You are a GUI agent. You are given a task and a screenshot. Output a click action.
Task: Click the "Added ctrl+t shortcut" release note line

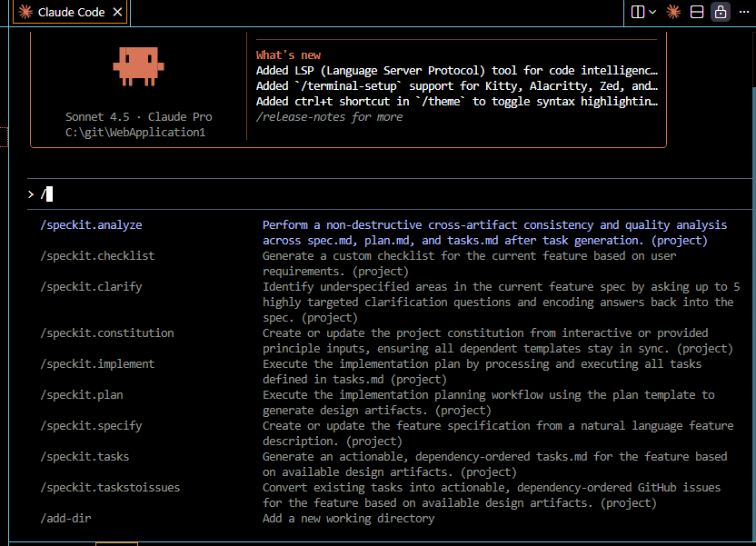[456, 101]
